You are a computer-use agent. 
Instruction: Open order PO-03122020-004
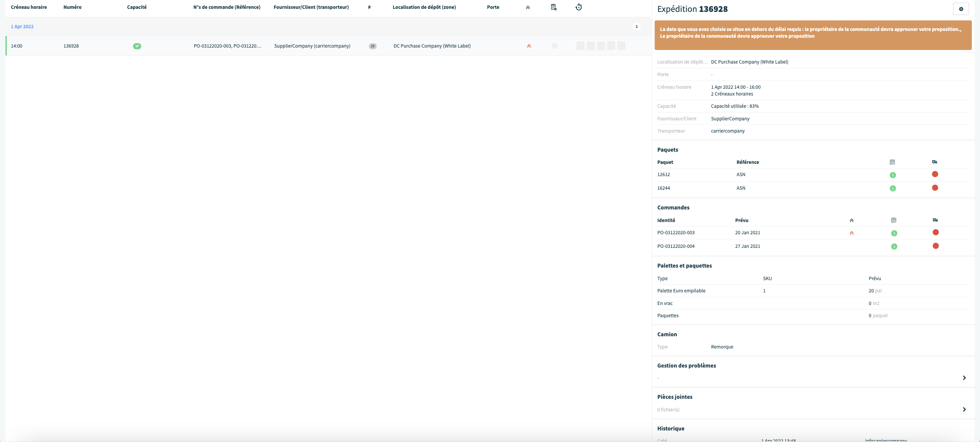tap(676, 246)
